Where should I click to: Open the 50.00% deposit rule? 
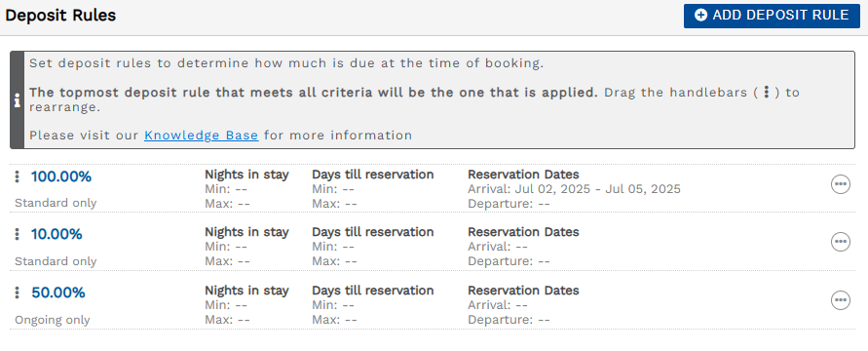click(58, 292)
